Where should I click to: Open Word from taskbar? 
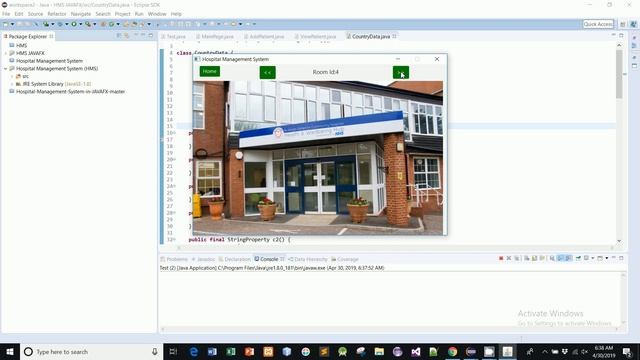212,351
